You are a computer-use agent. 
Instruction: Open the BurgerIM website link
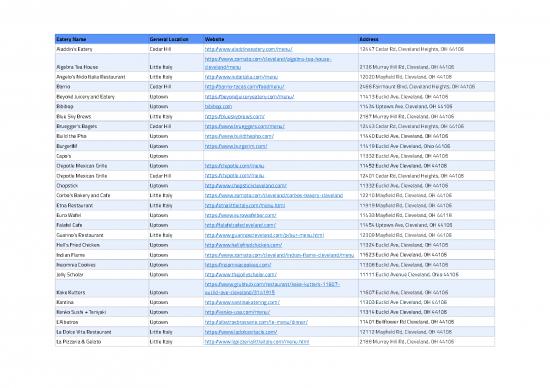[x=236, y=146]
